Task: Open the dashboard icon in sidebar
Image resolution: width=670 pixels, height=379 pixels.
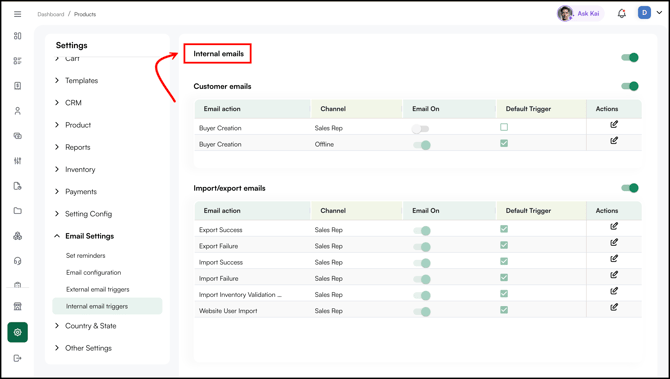Action: (18, 36)
